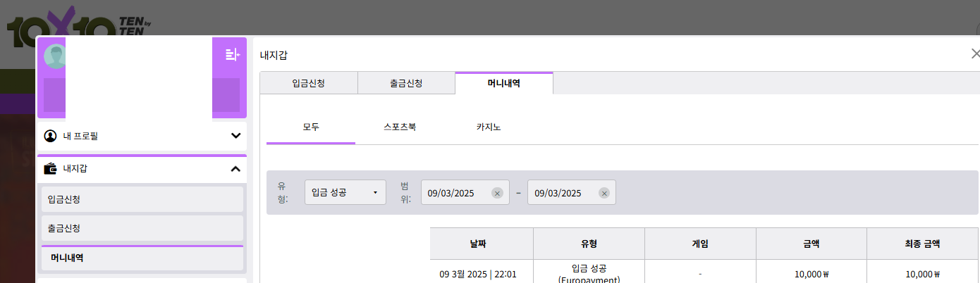Image resolution: width=980 pixels, height=283 pixels.
Task: Select the 모두 sub-tab
Action: pyautogui.click(x=311, y=127)
